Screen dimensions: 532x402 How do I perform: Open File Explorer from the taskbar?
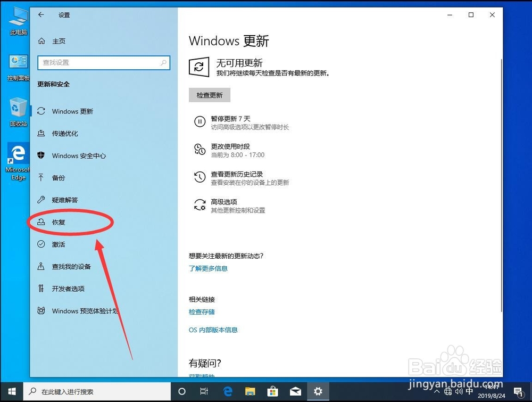coord(250,391)
